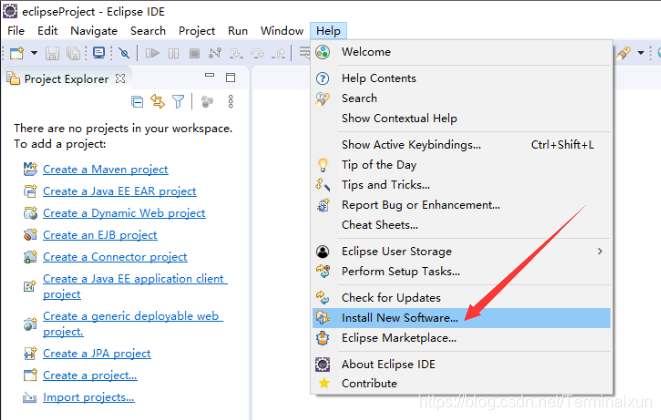661x420 pixels.
Task: Toggle Link with Editor in Project Explorer
Action: pos(158,102)
